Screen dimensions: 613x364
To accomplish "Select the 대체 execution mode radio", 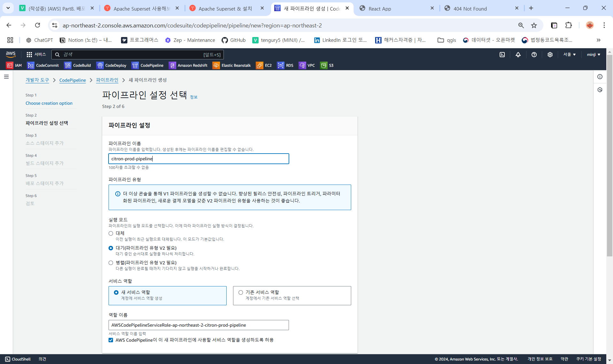I will point(111,233).
